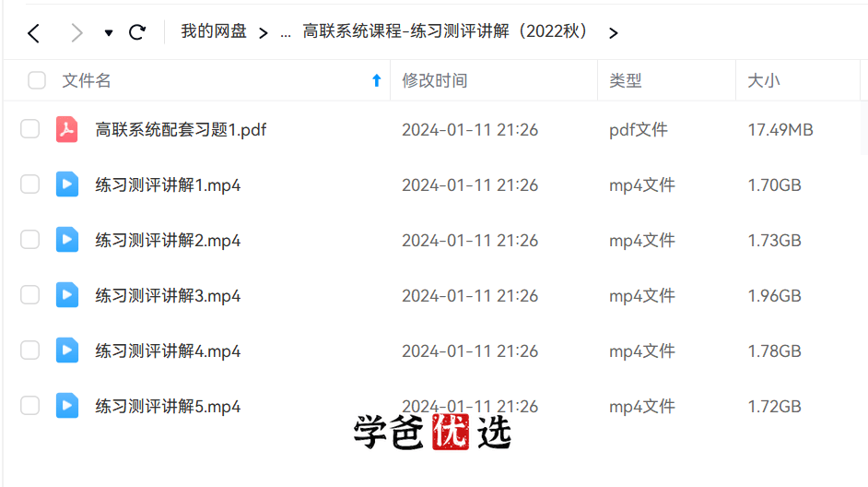Click modified time of 高联系统配套习题1.pdf
868x487 pixels.
pos(470,130)
